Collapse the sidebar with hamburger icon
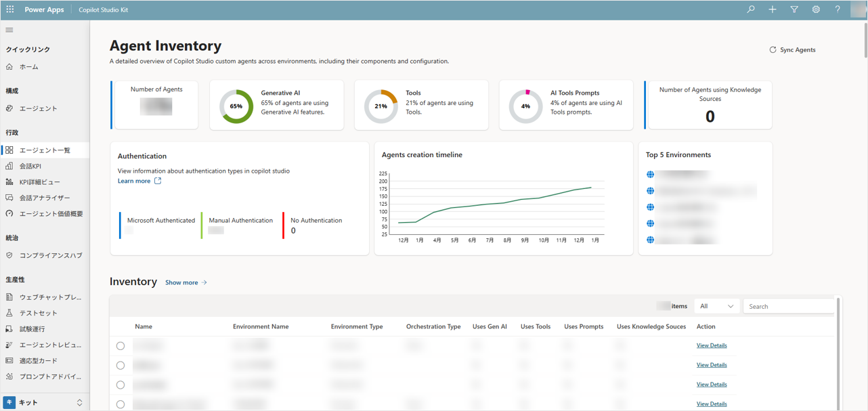 click(9, 30)
